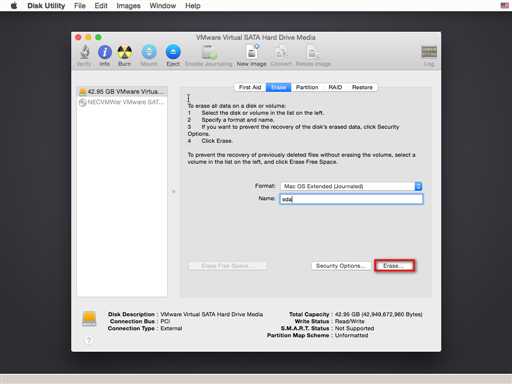Viewport: 512px width, 384px height.
Task: Click the 'Total Capacity' value text
Action: click(379, 314)
